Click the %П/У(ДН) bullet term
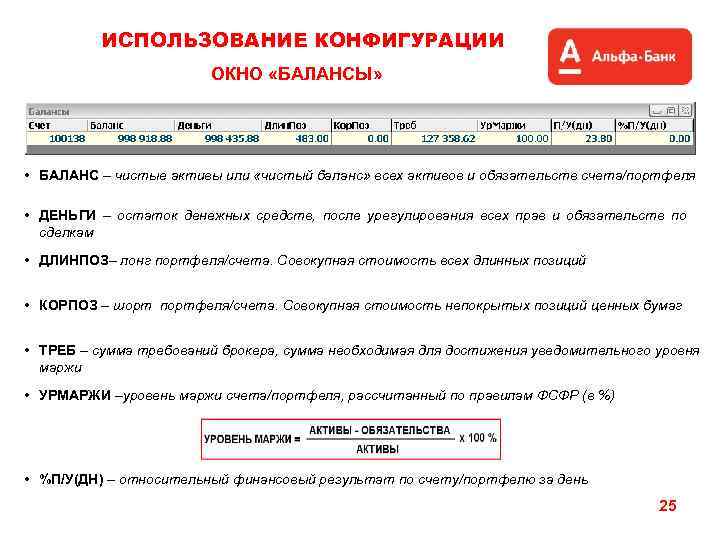 point(71,480)
